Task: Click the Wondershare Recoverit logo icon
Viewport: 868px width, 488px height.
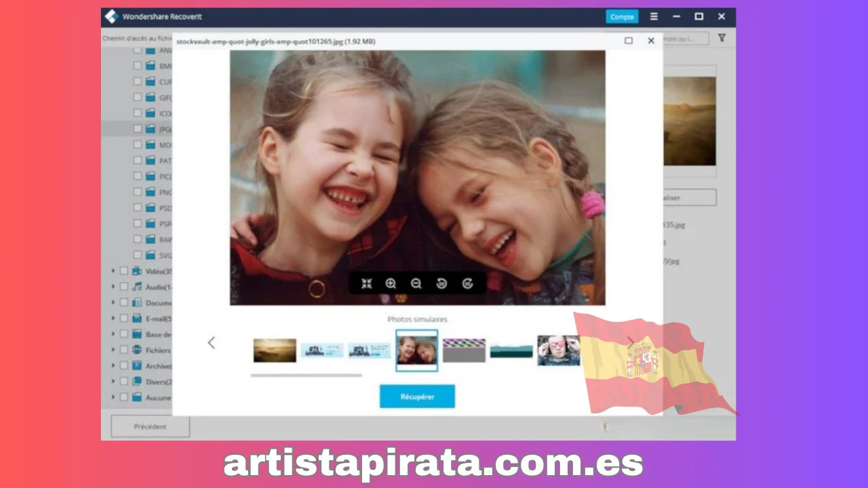Action: pos(112,16)
